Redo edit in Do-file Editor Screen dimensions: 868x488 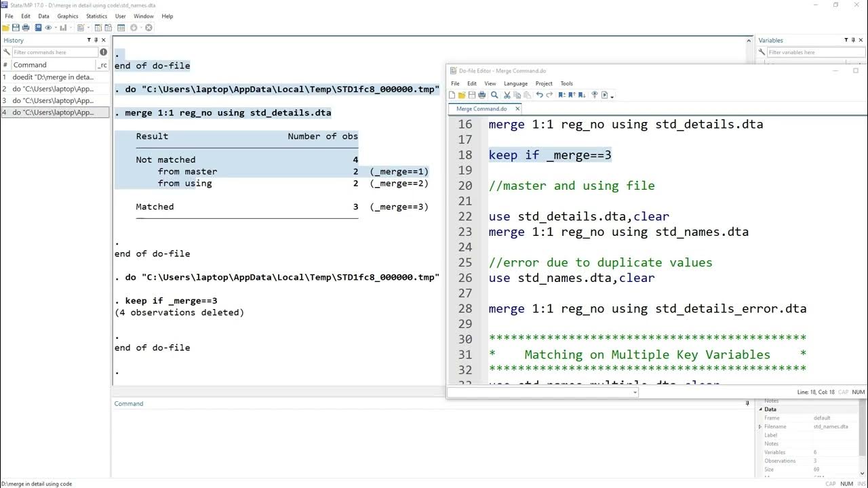click(x=549, y=95)
